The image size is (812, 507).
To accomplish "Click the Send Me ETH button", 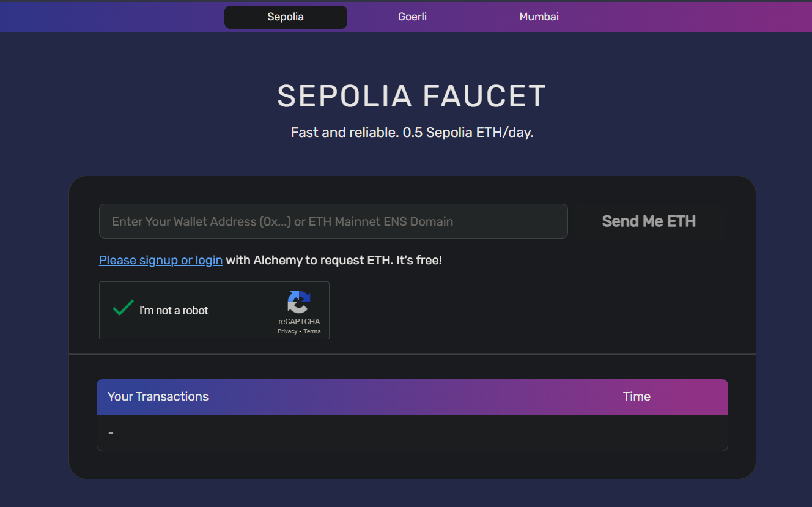I will pos(649,221).
